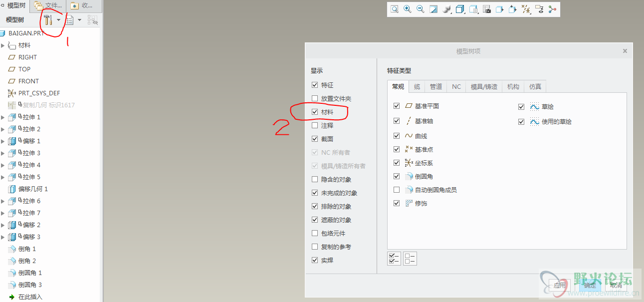Viewport: 644px width, 302px height.
Task: Click the Zoom Out magnifier icon
Action: (x=421, y=9)
